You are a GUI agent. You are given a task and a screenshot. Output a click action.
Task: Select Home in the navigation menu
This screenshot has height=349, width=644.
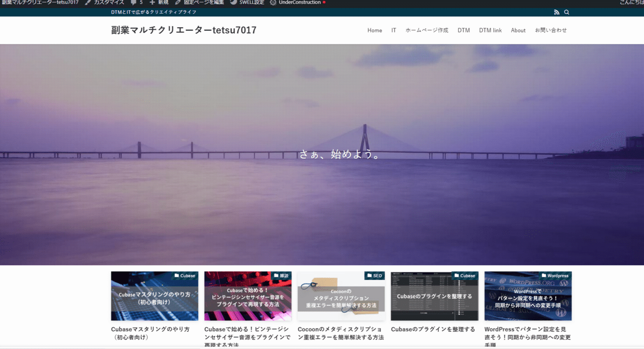374,30
